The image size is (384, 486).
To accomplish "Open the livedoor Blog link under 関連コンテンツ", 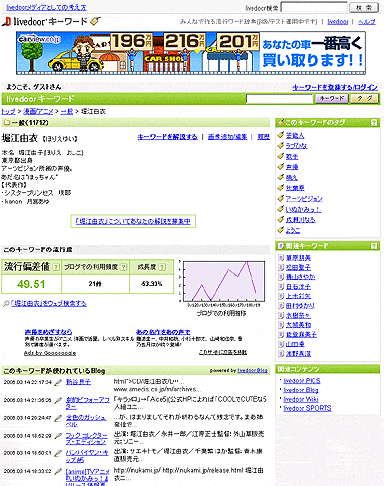I will point(301,390).
